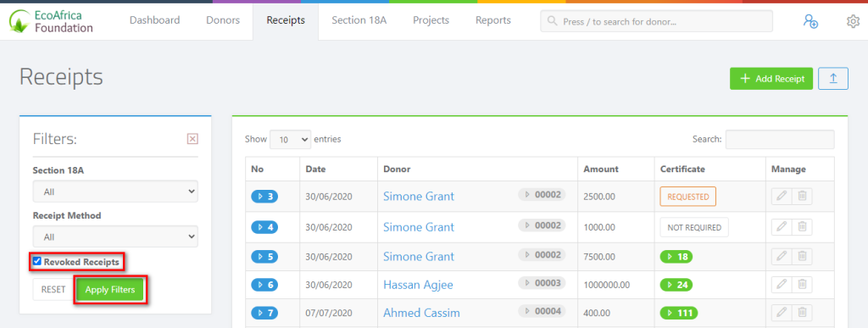Click the amount 1000000.00 cell
868x328 pixels.
point(615,285)
